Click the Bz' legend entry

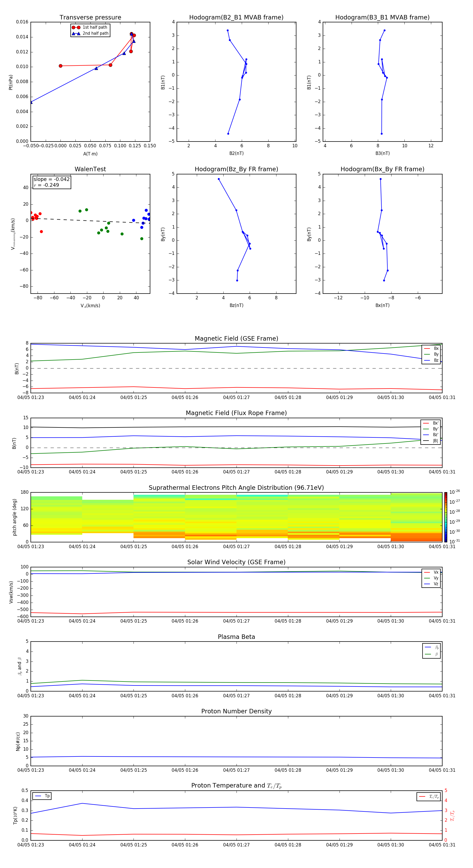(x=431, y=435)
